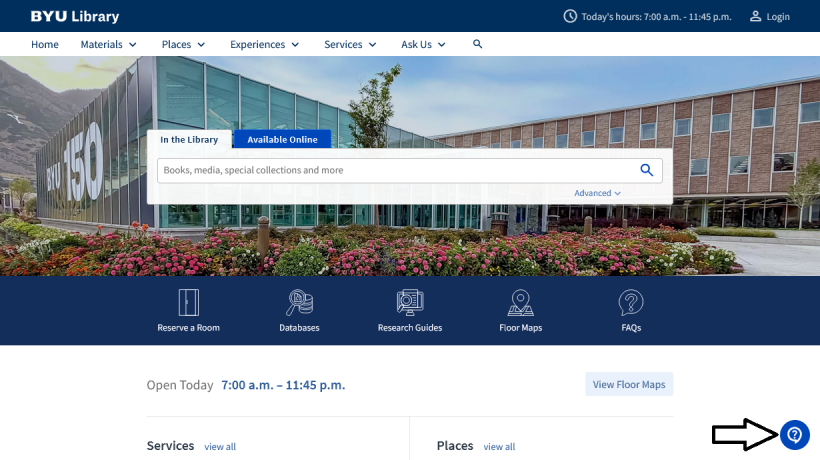The image size is (820, 460).
Task: Open the help chat bubble button
Action: click(794, 435)
